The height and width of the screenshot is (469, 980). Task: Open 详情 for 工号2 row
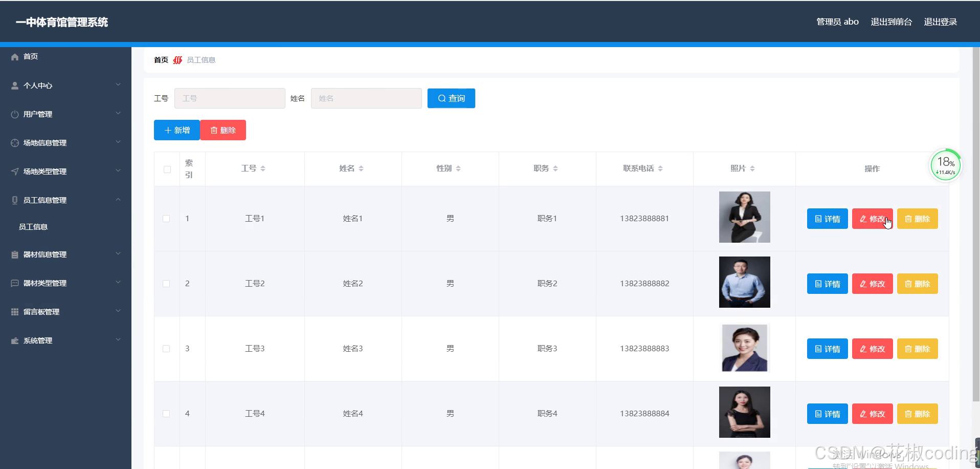828,284
